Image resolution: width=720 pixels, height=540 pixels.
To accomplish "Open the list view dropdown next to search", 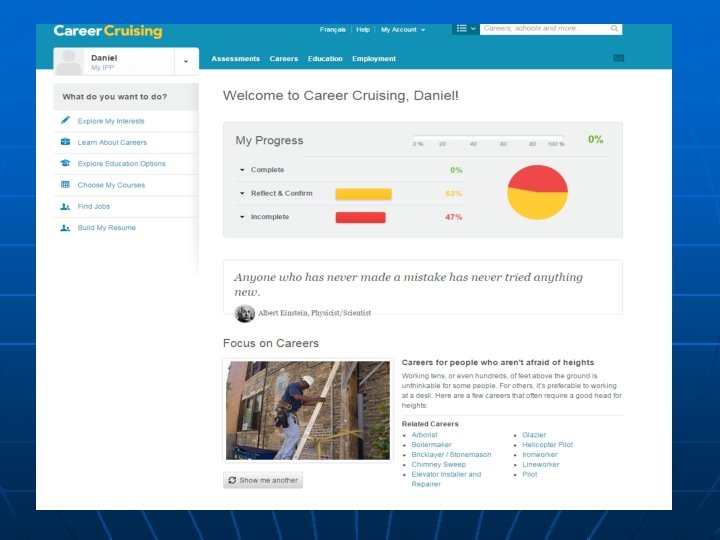I will 466,28.
